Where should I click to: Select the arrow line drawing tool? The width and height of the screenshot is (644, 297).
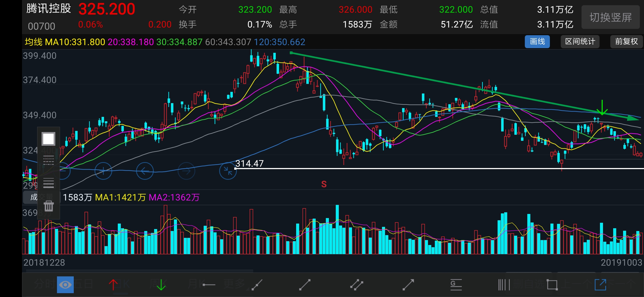pyautogui.click(x=408, y=285)
